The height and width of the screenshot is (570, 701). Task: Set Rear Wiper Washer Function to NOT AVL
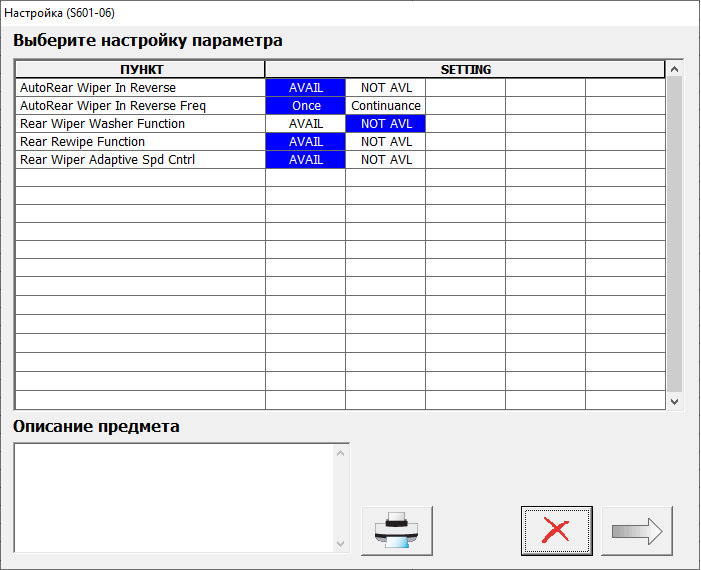(x=385, y=124)
